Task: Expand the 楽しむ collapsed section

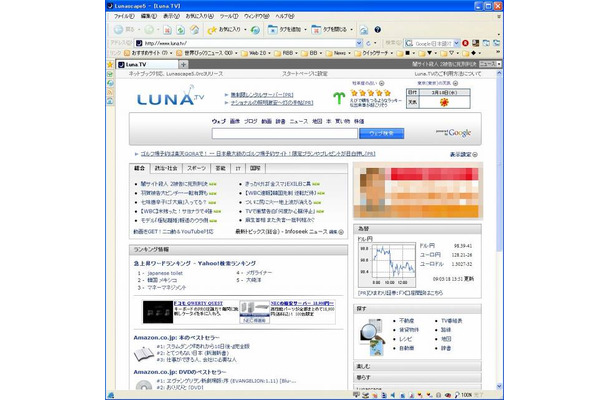Action: (x=417, y=367)
